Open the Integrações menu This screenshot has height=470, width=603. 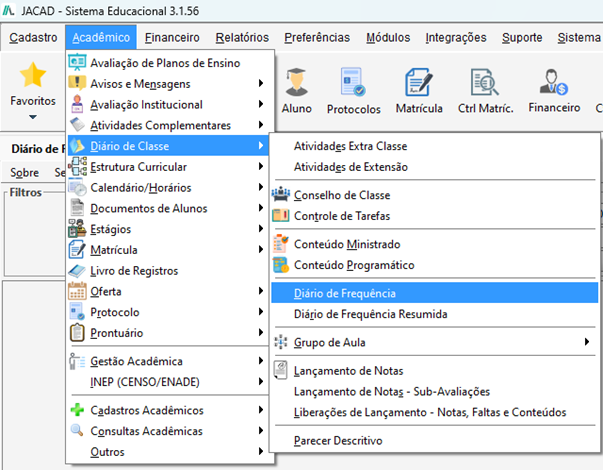point(456,38)
